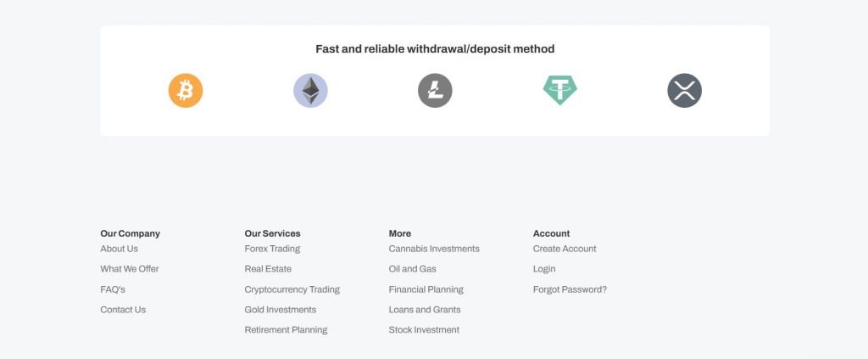
Task: Open the Login link
Action: point(544,269)
